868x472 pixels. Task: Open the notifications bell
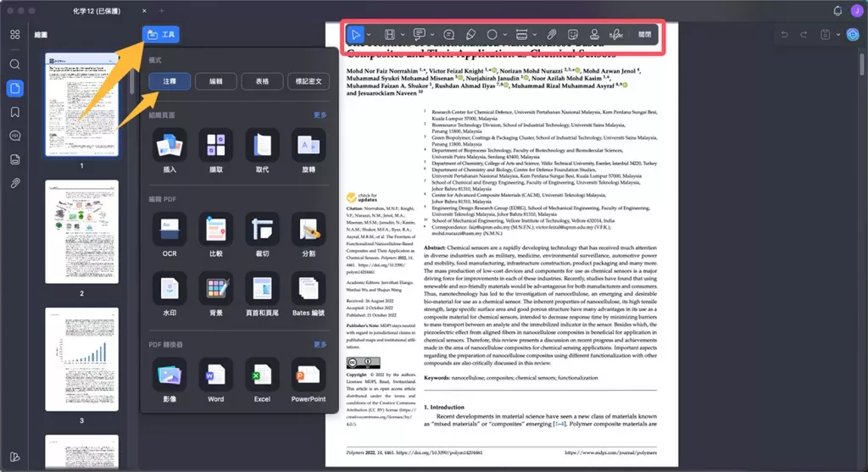837,10
